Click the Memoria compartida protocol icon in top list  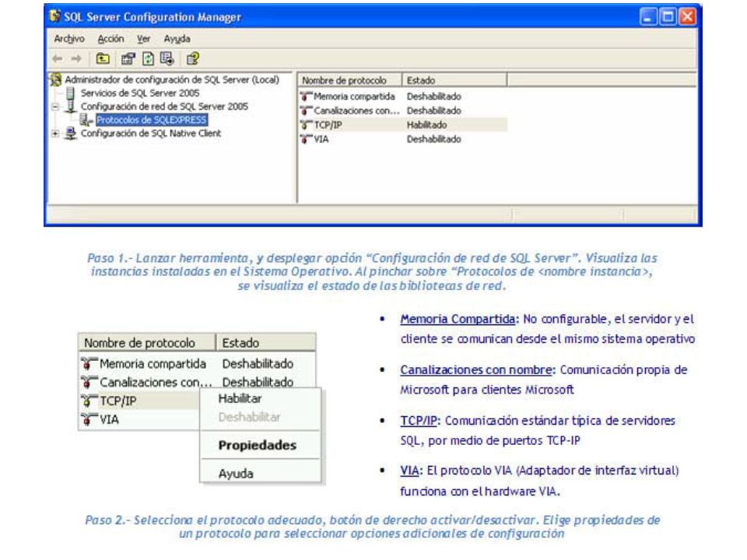click(306, 96)
